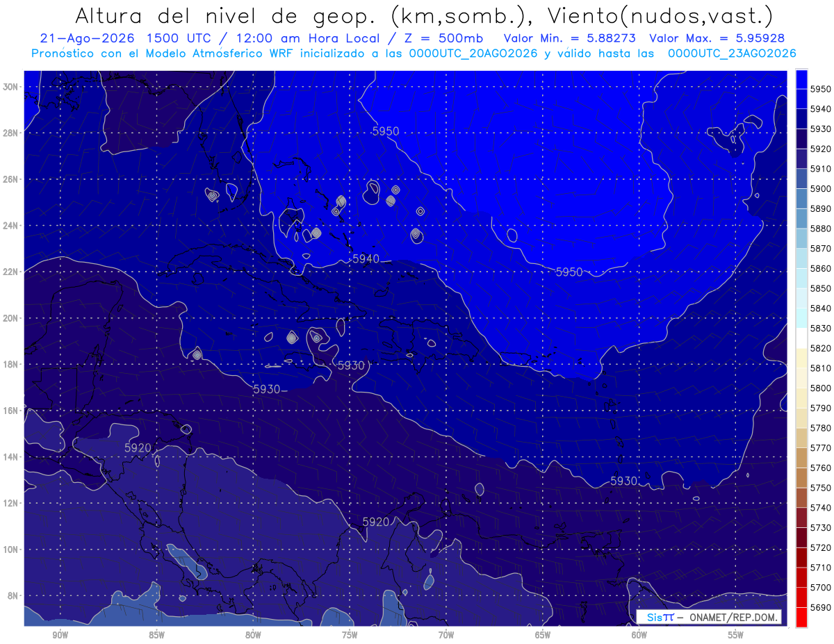834x644 pixels.
Task: Click the 8N latitude axis label
Action: (13, 595)
